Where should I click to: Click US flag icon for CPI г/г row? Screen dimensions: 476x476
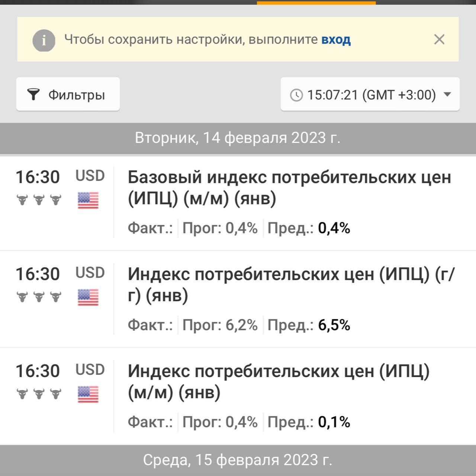pos(88,297)
